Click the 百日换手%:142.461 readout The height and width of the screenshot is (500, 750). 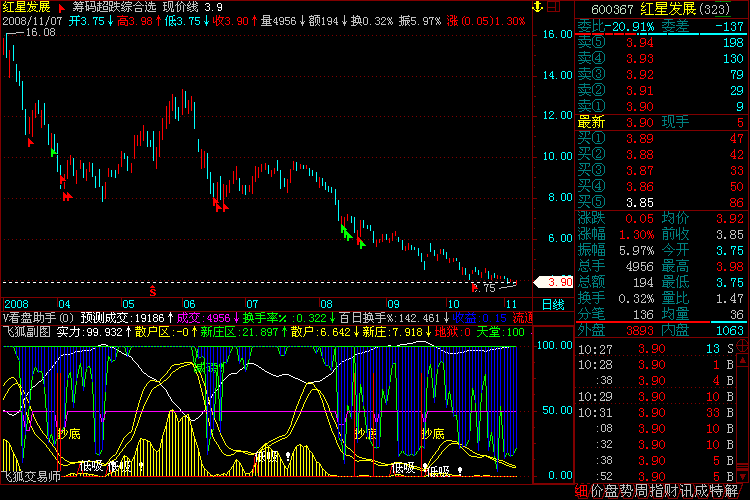[x=394, y=318]
